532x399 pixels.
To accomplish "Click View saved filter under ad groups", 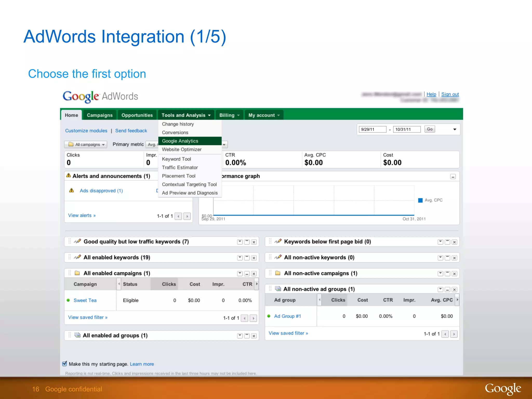I will coord(288,333).
